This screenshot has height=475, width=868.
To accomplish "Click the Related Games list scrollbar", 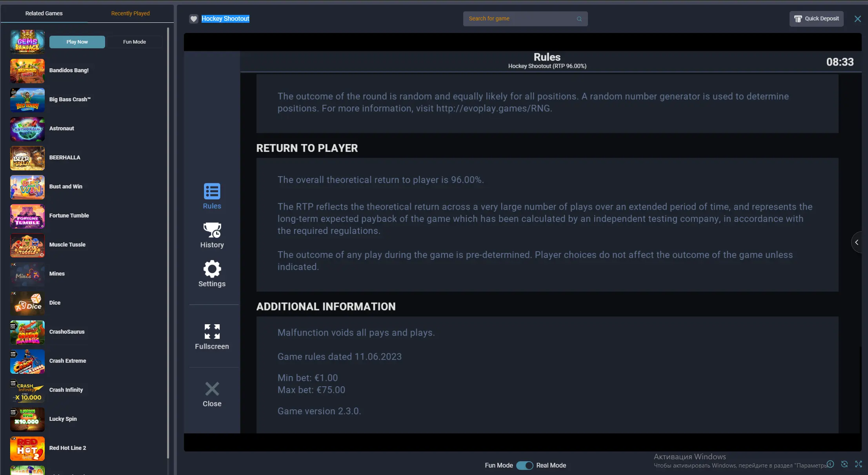I will coord(168,243).
